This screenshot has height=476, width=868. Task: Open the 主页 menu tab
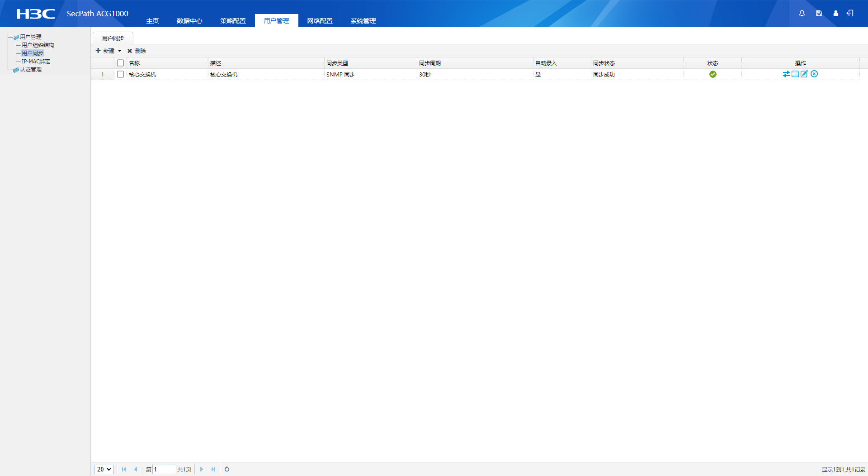coord(153,21)
